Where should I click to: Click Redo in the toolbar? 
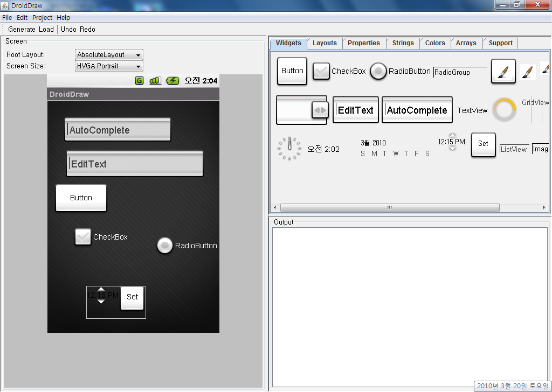coord(87,29)
